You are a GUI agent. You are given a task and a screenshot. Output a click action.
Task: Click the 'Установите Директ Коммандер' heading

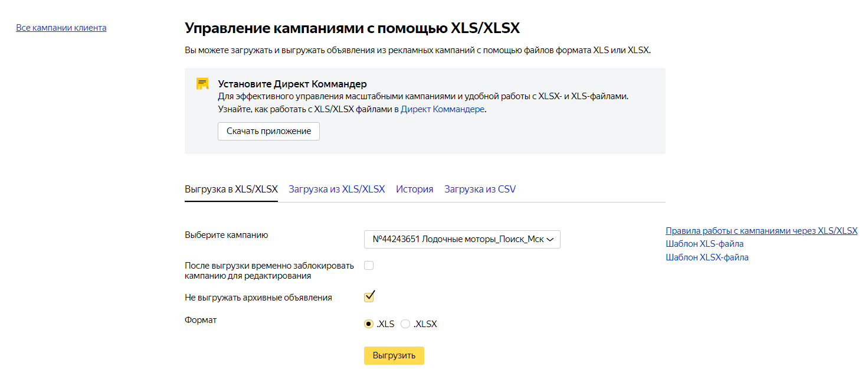[x=293, y=84]
